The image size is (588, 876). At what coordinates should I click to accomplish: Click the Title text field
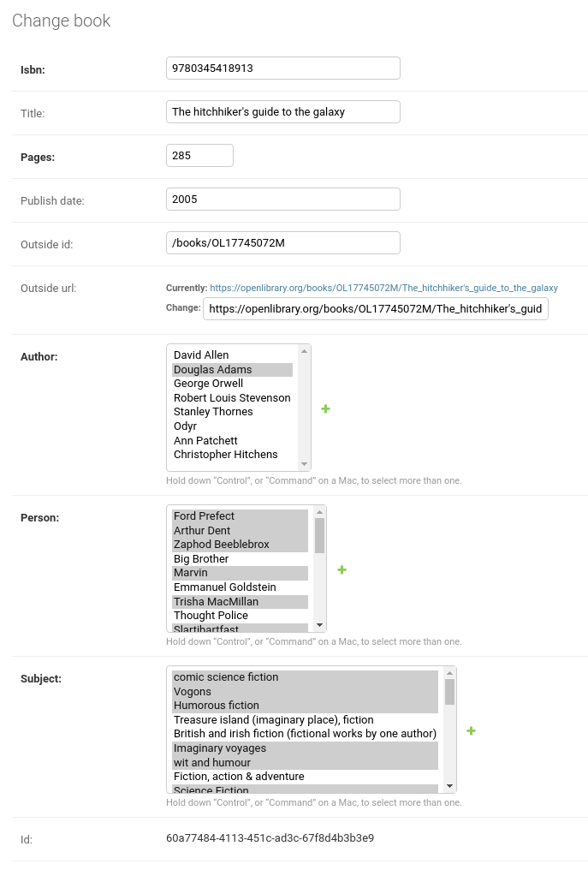pos(283,111)
